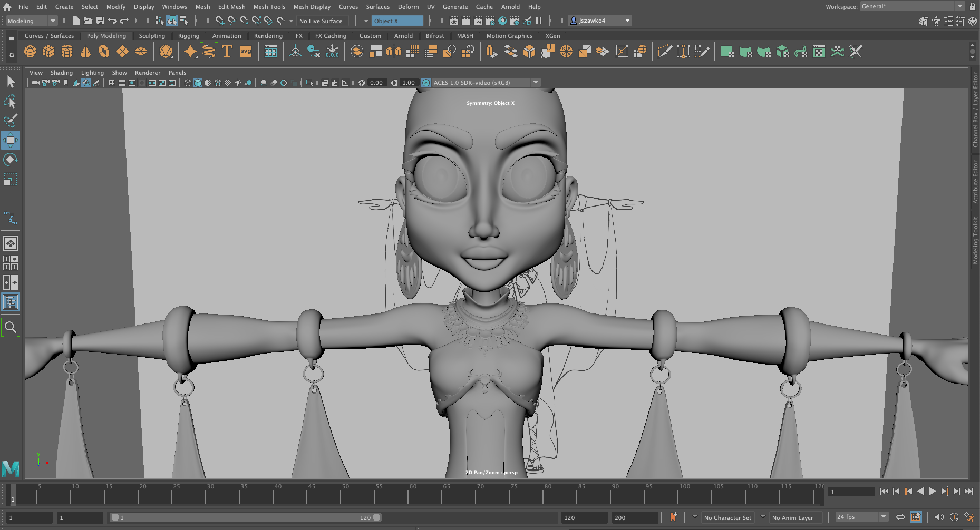Switch to the Sculpting shelf tab
The image size is (980, 530).
pyautogui.click(x=152, y=36)
